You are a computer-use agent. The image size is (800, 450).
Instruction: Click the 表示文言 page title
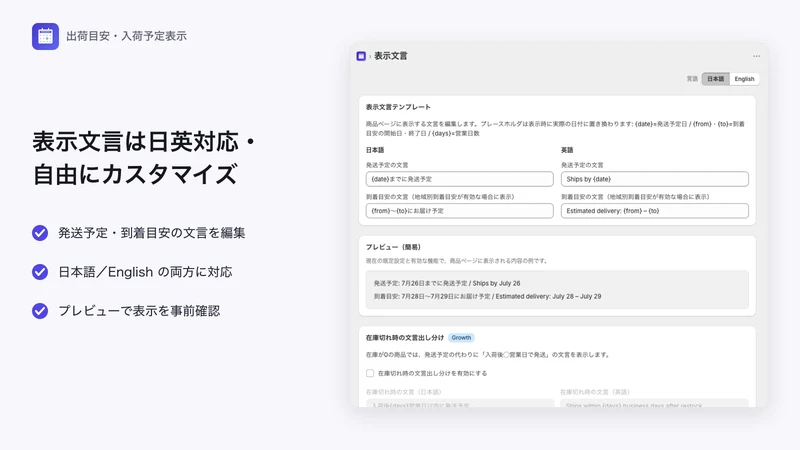coord(391,56)
